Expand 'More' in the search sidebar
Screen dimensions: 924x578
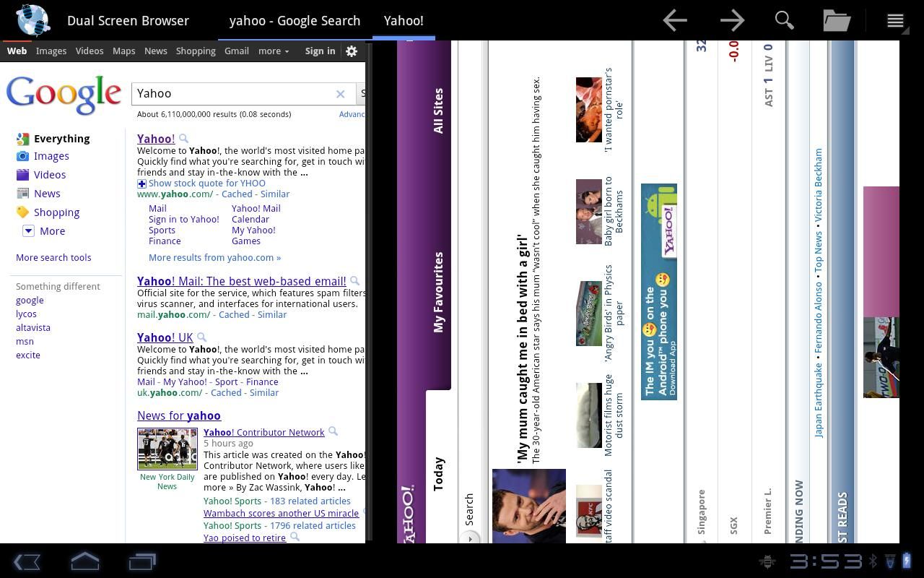click(28, 230)
